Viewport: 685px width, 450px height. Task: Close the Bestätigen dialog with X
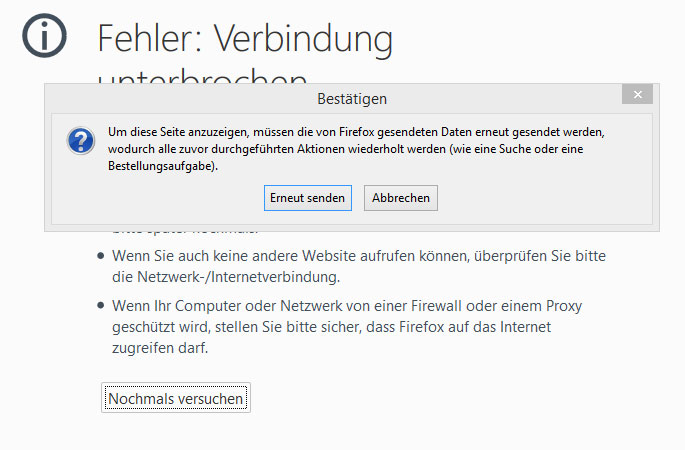click(636, 94)
